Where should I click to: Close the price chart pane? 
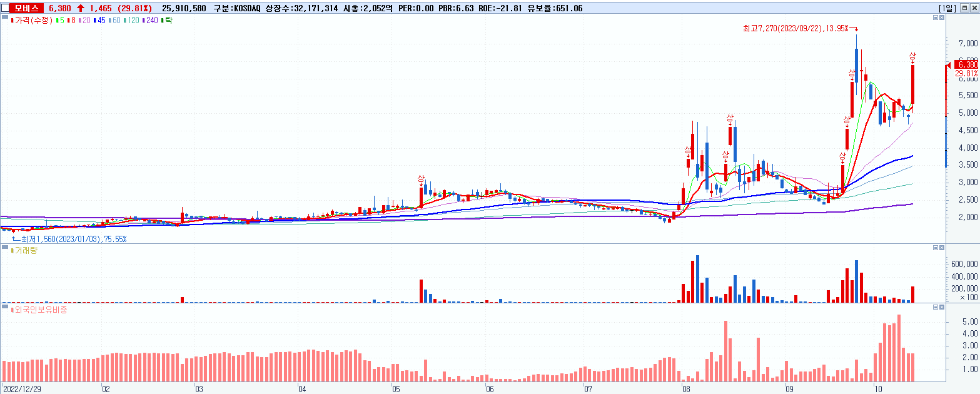942,19
